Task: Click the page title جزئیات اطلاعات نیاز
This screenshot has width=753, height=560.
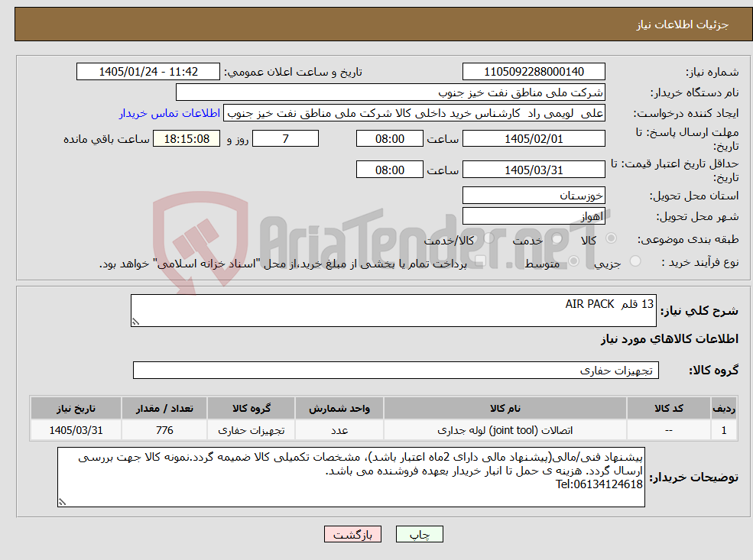Action: (x=683, y=24)
